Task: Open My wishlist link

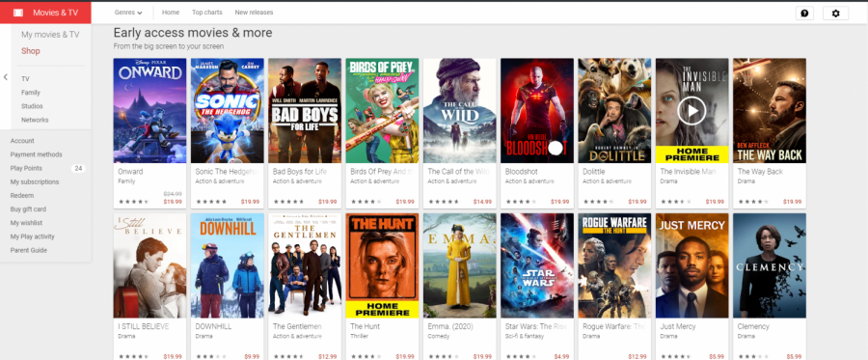Action: (x=25, y=223)
